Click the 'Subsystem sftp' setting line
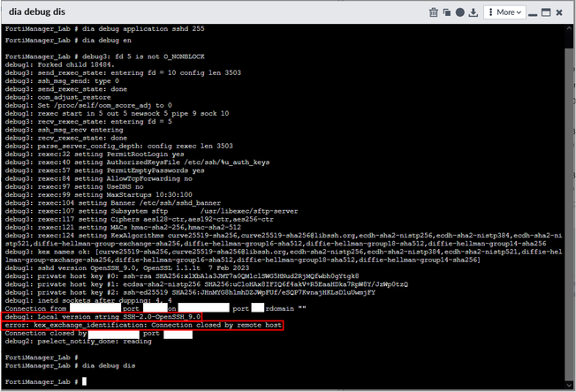This screenshot has height=392, width=576. point(151,211)
